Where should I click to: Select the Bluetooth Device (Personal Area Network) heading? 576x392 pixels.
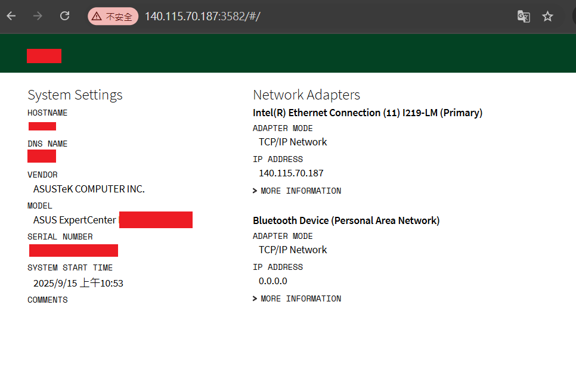[x=346, y=220]
